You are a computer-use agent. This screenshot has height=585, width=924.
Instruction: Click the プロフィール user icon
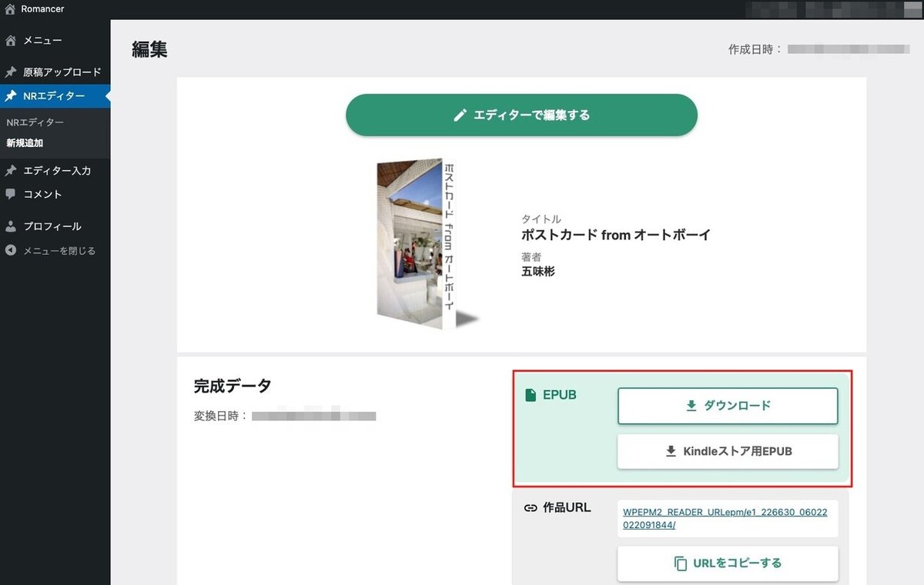pyautogui.click(x=9, y=226)
